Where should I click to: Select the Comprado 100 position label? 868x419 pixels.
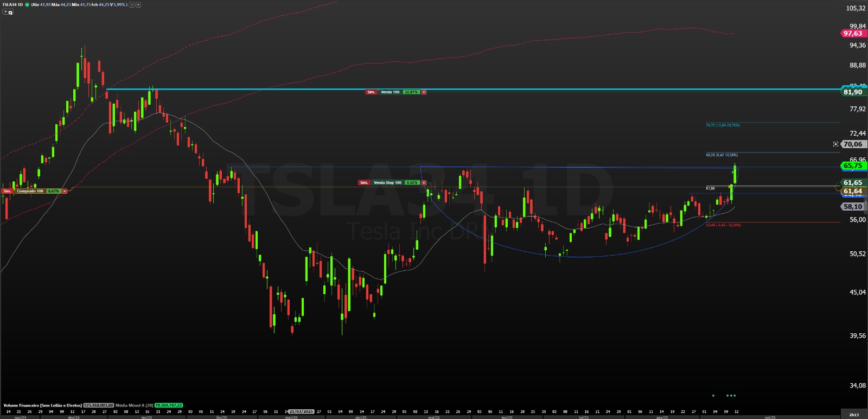(x=30, y=191)
